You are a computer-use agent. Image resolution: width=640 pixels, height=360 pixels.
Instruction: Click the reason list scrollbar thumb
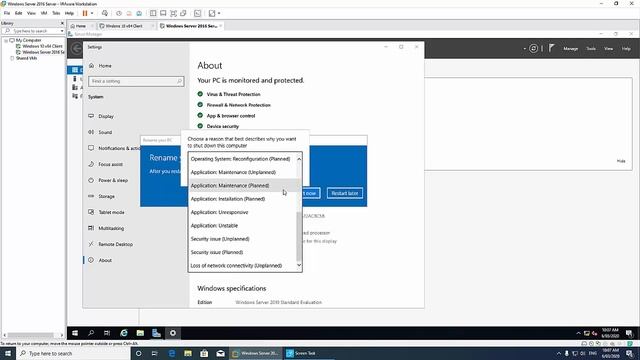[299, 237]
